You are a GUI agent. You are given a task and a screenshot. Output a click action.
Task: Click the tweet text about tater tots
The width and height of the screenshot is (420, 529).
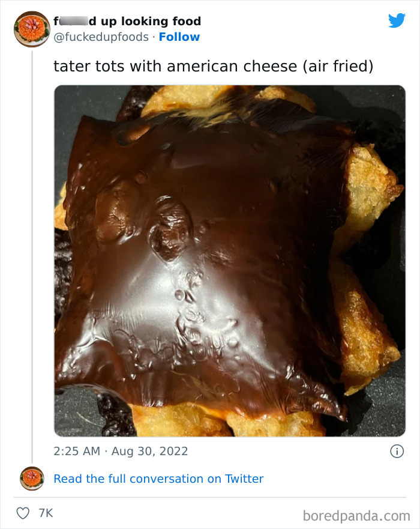coord(213,66)
